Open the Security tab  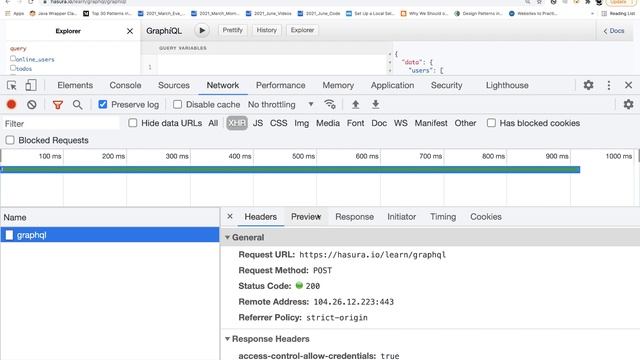[447, 85]
